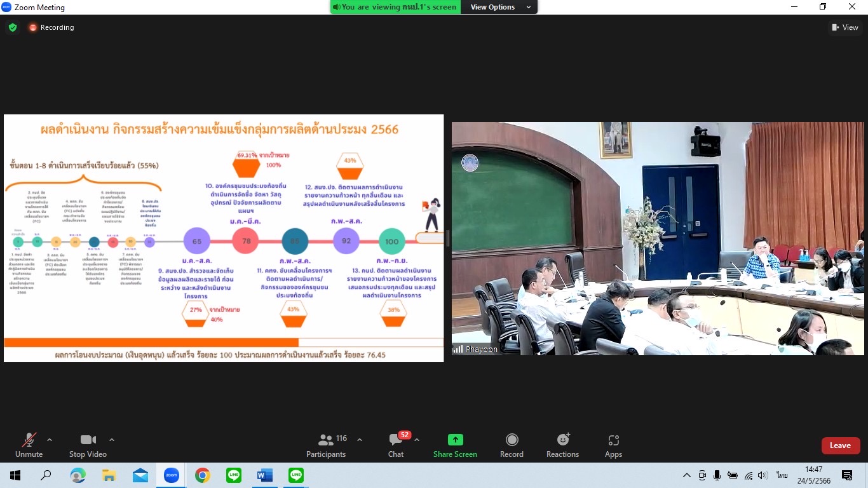Click 'You are viewing screen' banner
The image size is (868, 488).
[395, 7]
